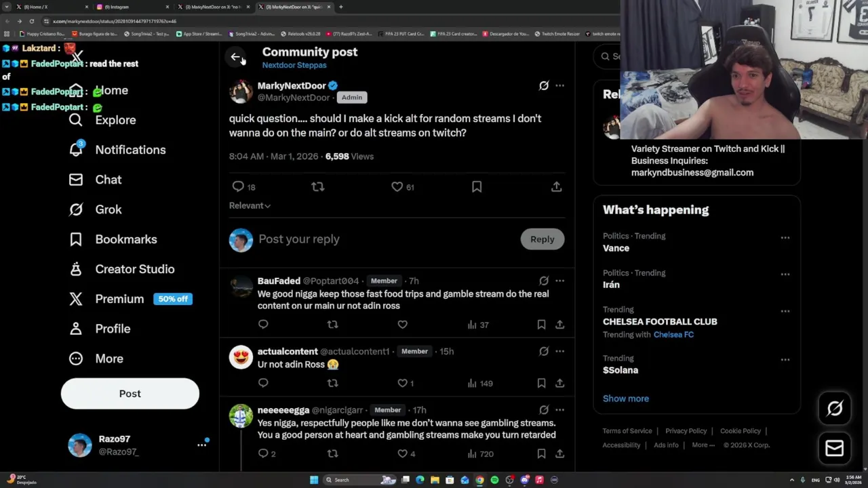Click the gray Reply button
868x488 pixels.
pos(542,239)
